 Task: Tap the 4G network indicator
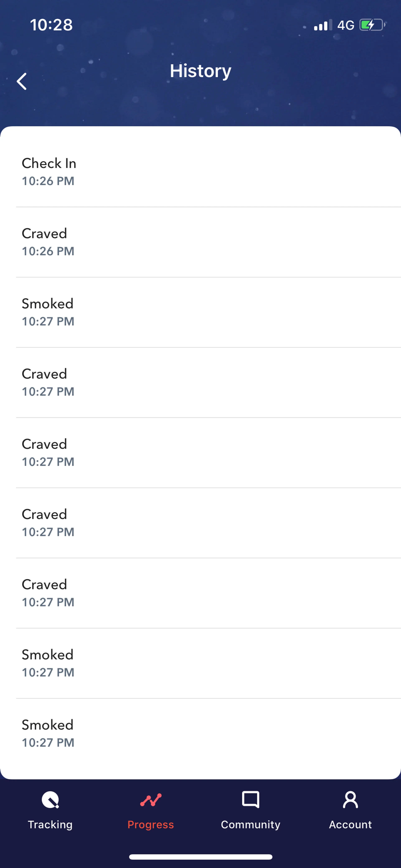pyautogui.click(x=346, y=25)
